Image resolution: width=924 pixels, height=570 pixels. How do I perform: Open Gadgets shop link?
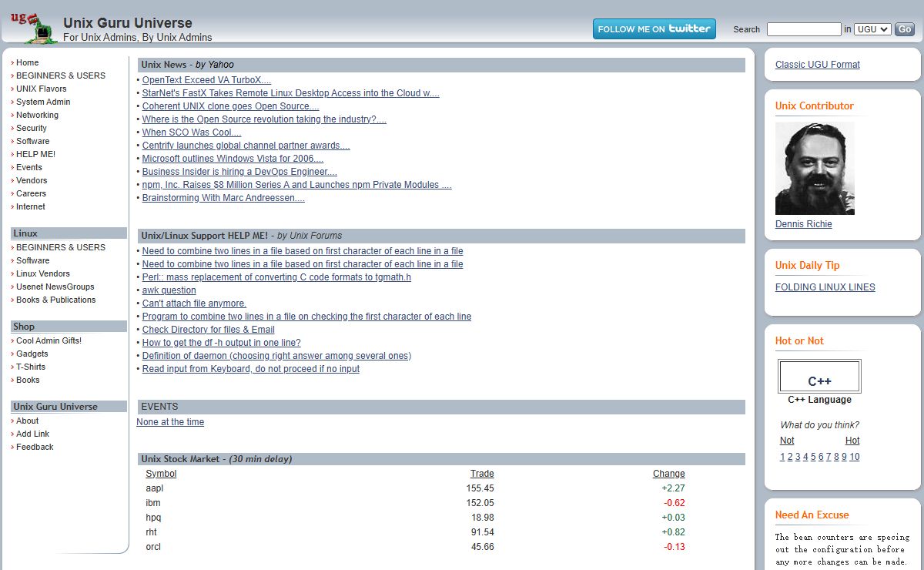tap(32, 354)
